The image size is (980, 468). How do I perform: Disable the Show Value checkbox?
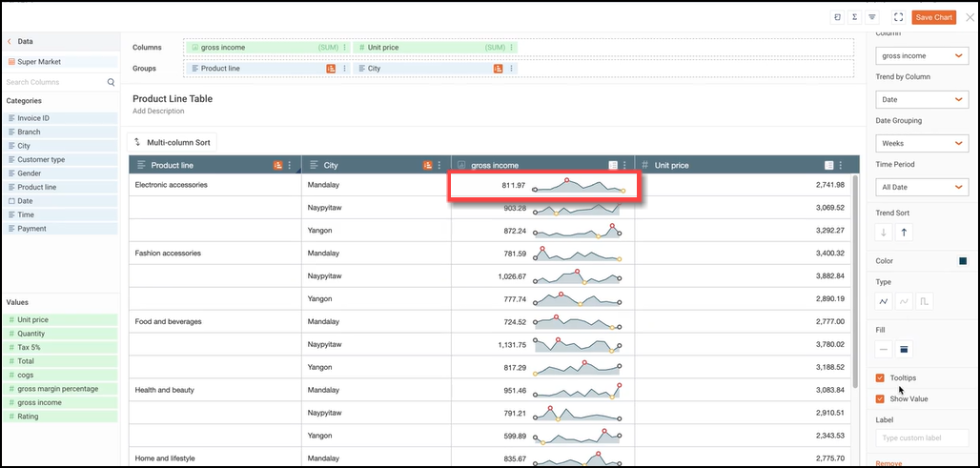[880, 399]
